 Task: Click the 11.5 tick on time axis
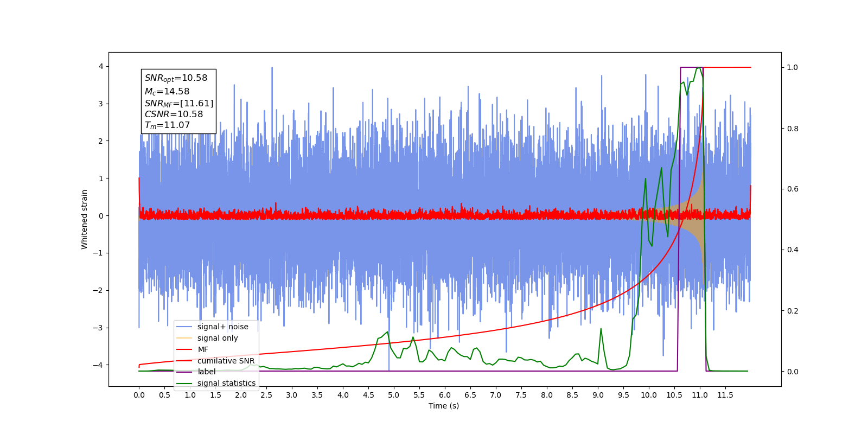pyautogui.click(x=725, y=395)
